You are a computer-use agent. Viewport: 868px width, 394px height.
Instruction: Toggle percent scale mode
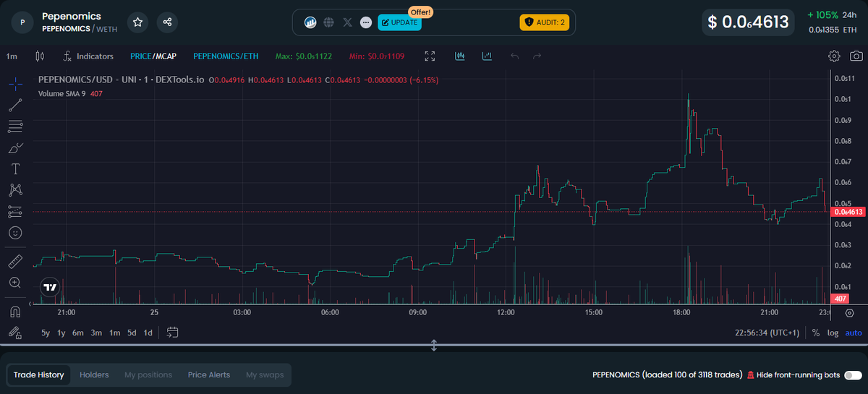(x=816, y=333)
